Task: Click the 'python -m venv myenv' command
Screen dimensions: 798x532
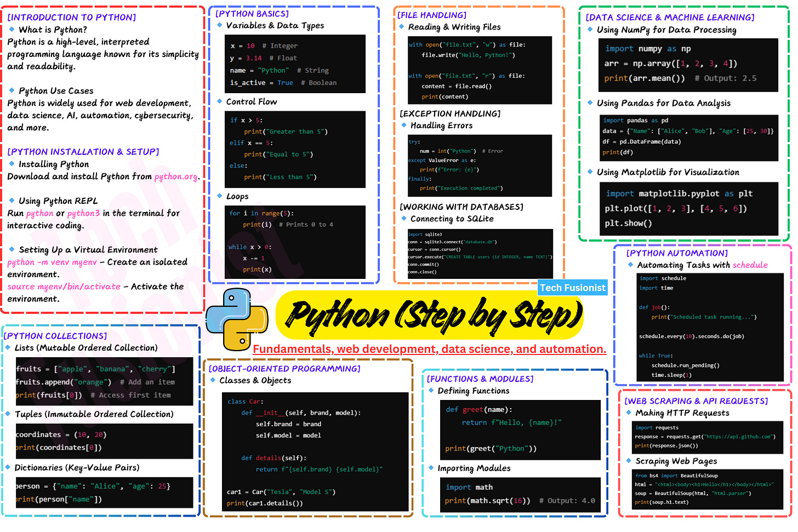Action: coord(52,262)
